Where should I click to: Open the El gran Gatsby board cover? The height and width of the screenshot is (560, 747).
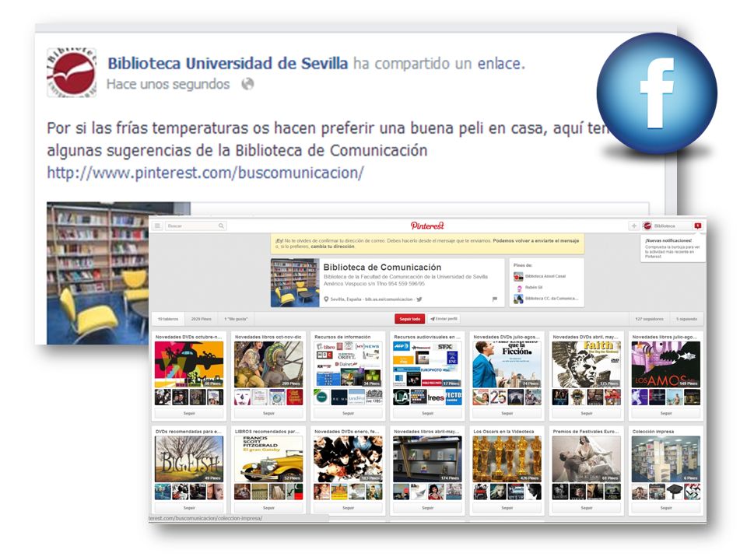[x=268, y=459]
